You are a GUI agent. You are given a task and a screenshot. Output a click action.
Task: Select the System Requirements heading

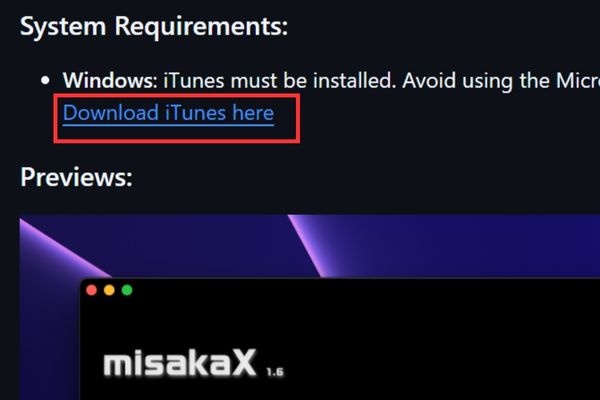click(x=154, y=27)
